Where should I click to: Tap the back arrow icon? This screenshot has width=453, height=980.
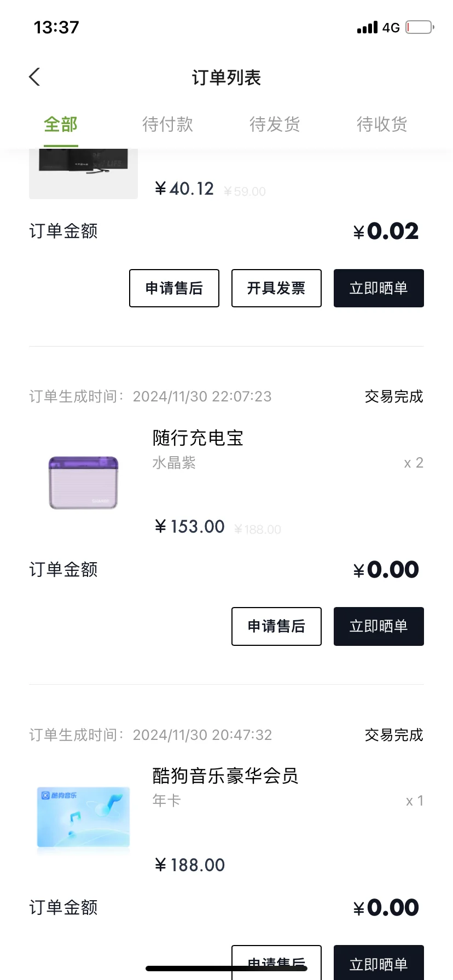[x=34, y=77]
